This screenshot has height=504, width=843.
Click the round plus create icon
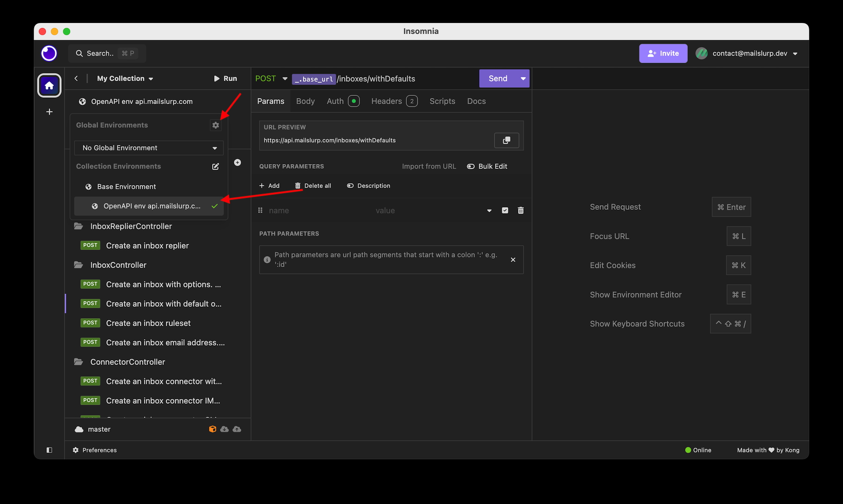[237, 163]
